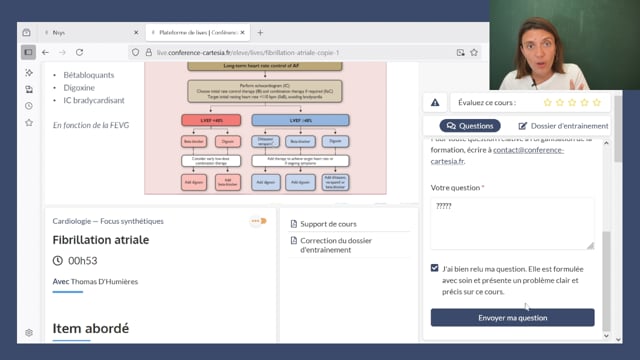Switch to Dossier d'entrainement tab
This screenshot has width=640, height=360.
pos(563,126)
